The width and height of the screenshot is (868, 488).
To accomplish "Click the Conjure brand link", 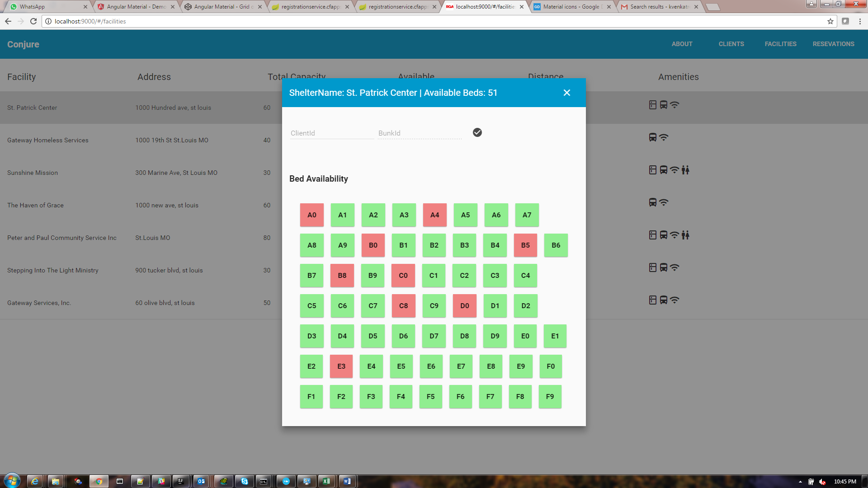I will 23,44.
